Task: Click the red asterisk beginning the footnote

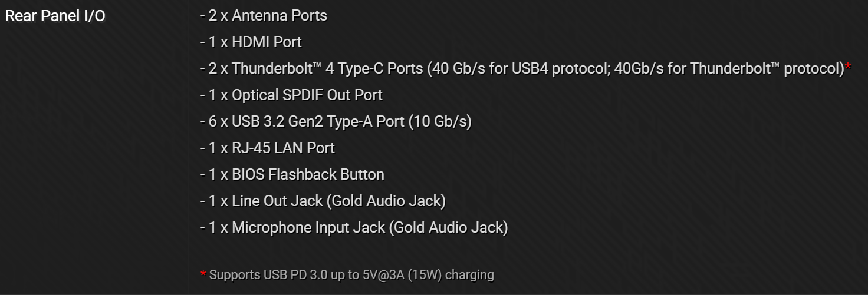Action: (203, 275)
